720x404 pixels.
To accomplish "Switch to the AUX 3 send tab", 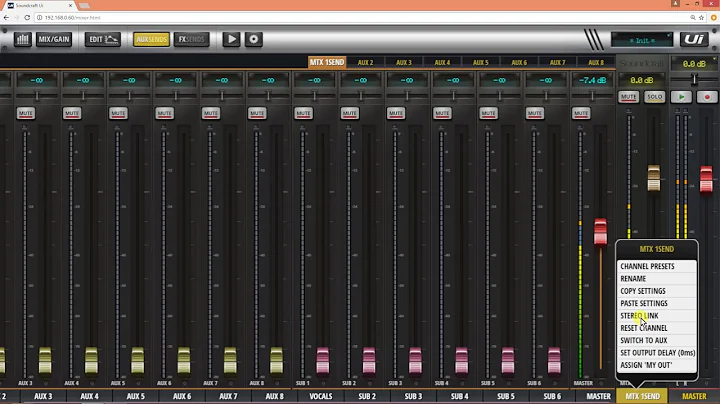I will 404,62.
